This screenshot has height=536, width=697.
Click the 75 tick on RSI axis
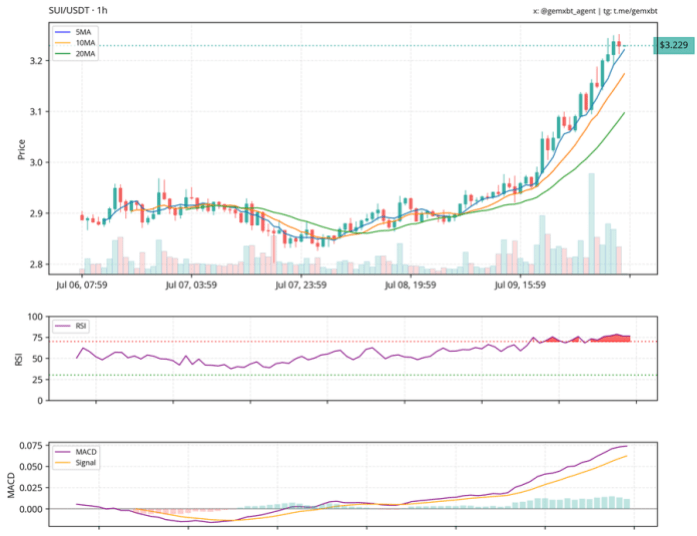tap(36, 359)
